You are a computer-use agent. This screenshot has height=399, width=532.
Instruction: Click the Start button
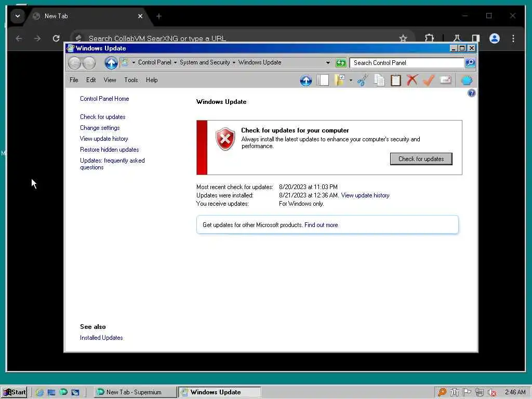tap(14, 392)
